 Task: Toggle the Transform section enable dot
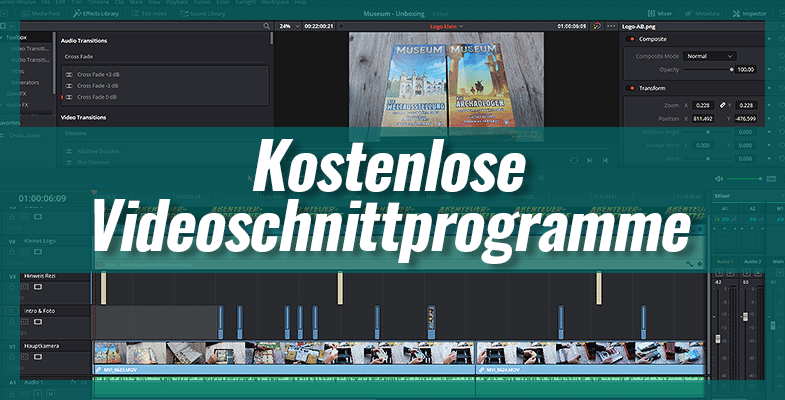tap(630, 87)
